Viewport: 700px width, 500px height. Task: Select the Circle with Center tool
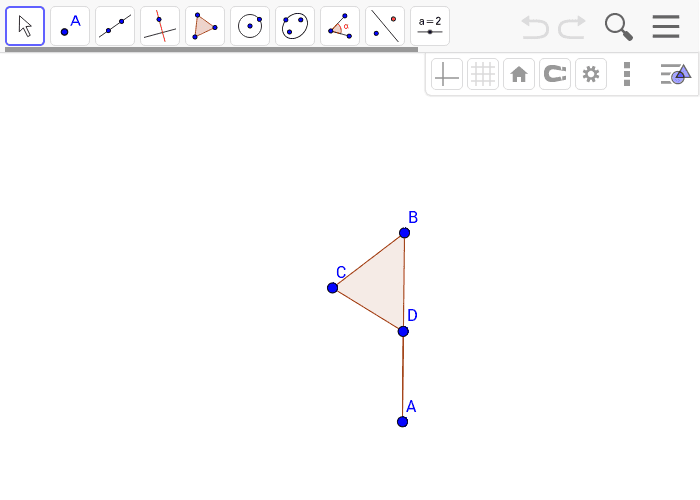[250, 26]
